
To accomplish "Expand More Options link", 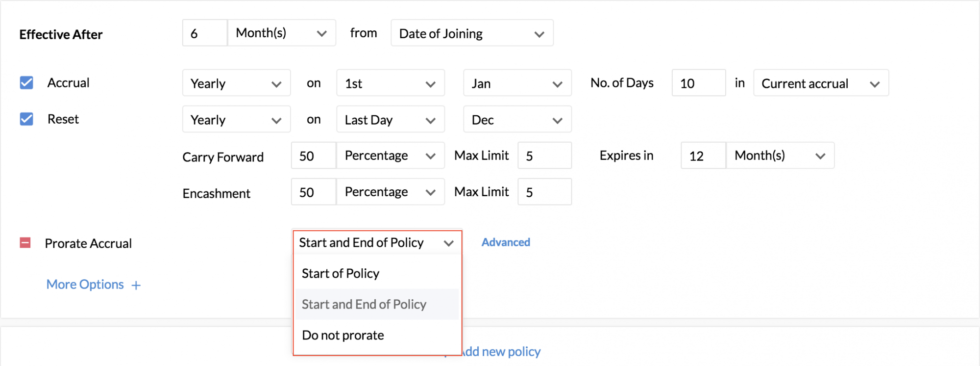I will click(x=85, y=285).
